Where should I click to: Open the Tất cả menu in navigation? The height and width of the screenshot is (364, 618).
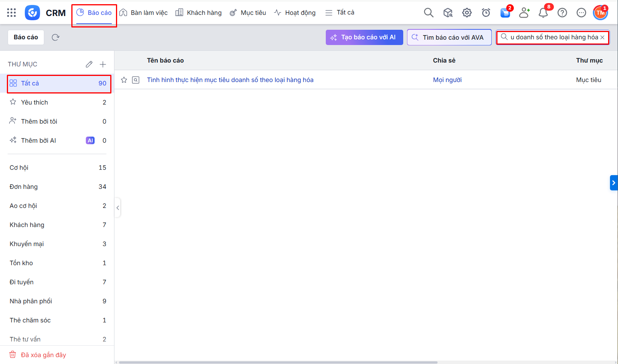coord(340,13)
